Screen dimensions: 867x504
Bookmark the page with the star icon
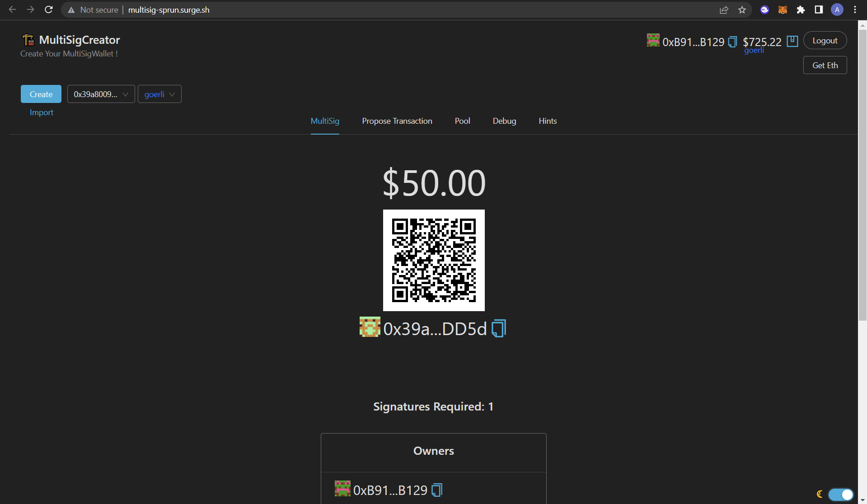click(741, 9)
